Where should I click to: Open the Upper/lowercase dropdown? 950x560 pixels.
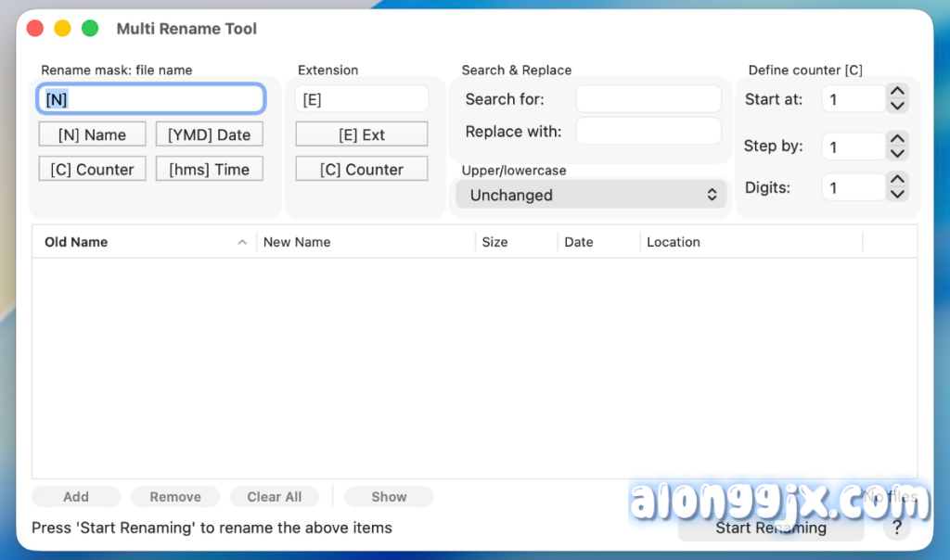[x=591, y=195]
